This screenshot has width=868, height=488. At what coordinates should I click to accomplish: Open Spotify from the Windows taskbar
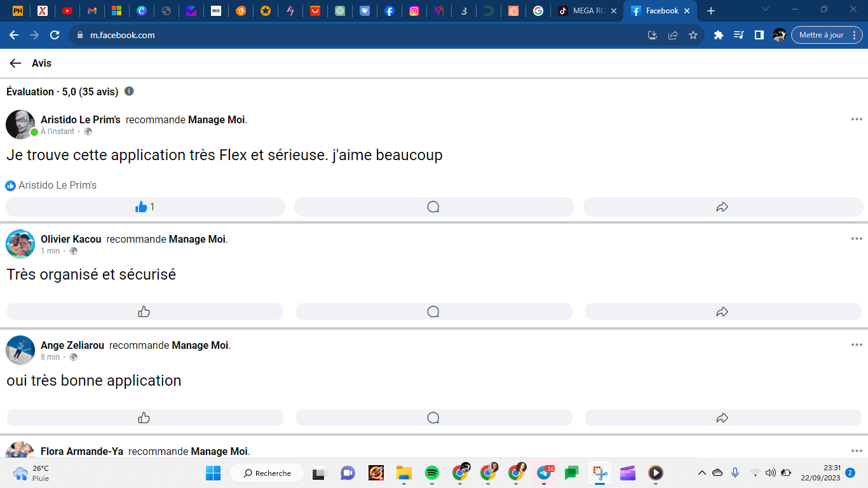coord(431,473)
